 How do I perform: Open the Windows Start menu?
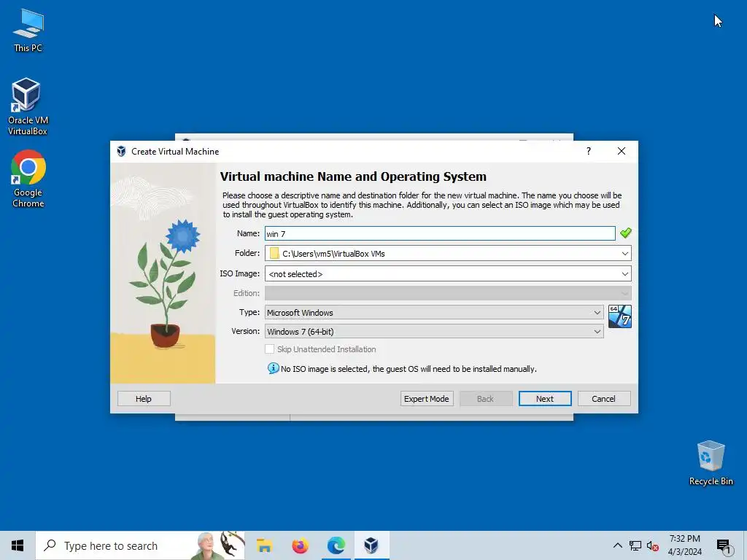pos(18,545)
